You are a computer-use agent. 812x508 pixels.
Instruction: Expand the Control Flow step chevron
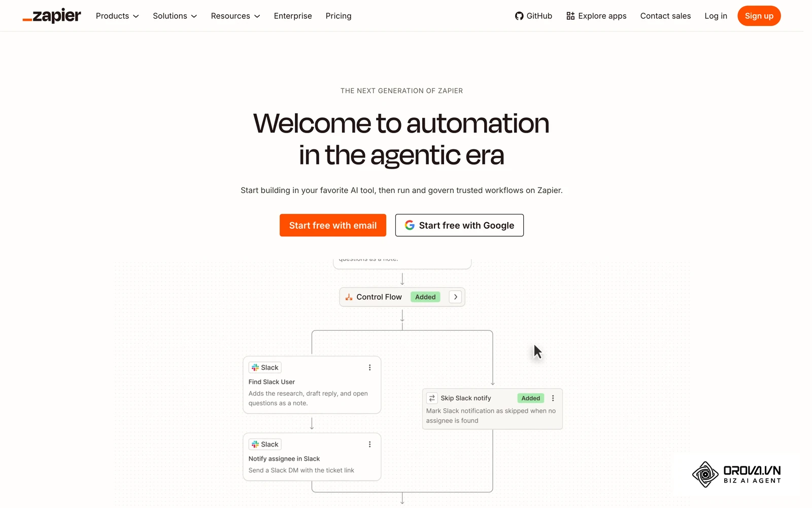click(x=455, y=297)
